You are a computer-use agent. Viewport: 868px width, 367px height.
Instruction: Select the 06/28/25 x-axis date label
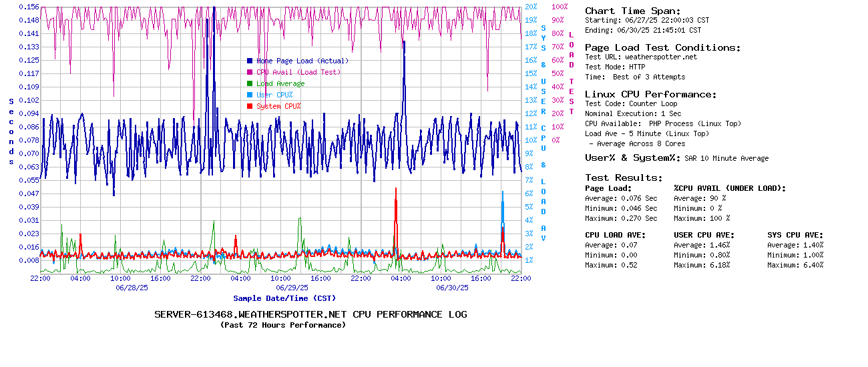[132, 288]
